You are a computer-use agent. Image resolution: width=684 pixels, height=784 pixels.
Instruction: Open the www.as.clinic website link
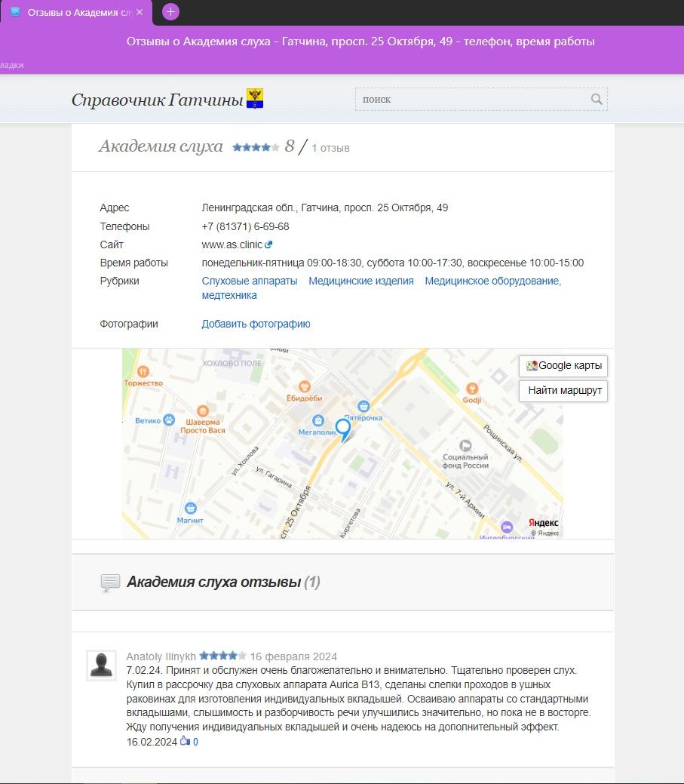tap(232, 244)
